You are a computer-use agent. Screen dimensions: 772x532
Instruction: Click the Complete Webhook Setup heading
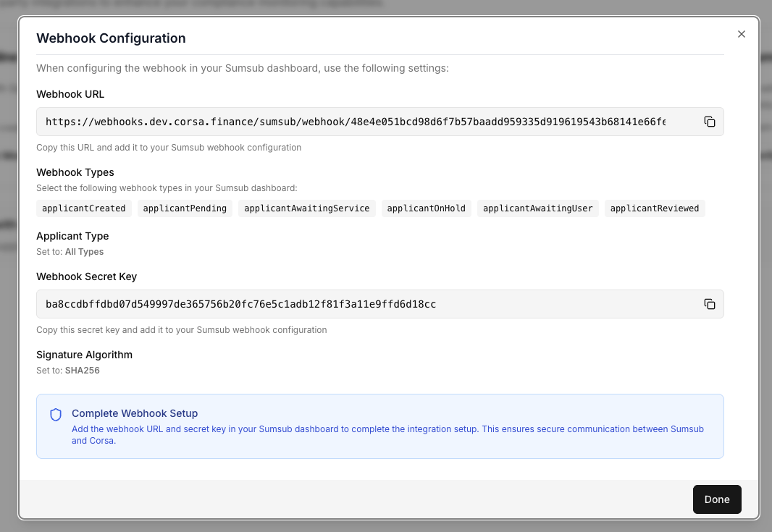coord(135,413)
